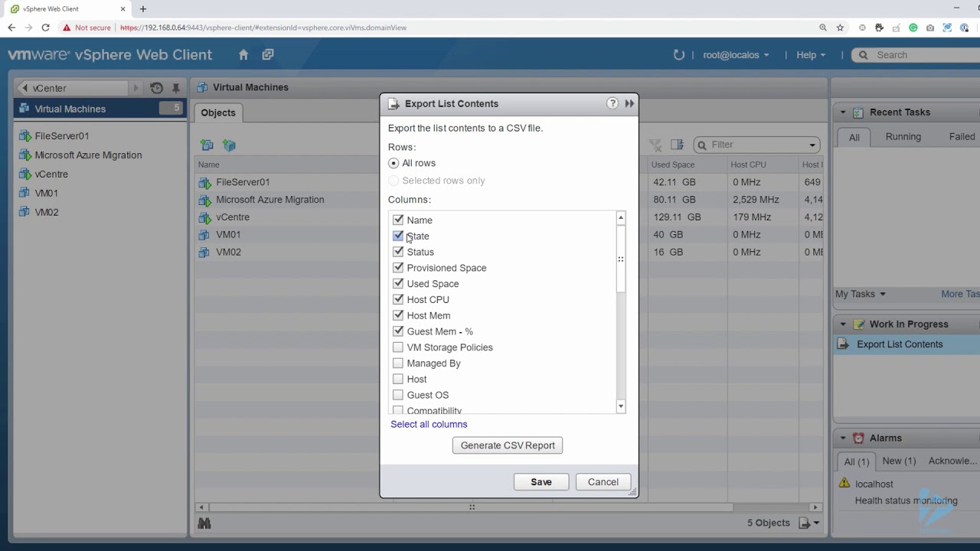This screenshot has width=980, height=551.
Task: Click the search input in the top bar
Action: pyautogui.click(x=919, y=54)
